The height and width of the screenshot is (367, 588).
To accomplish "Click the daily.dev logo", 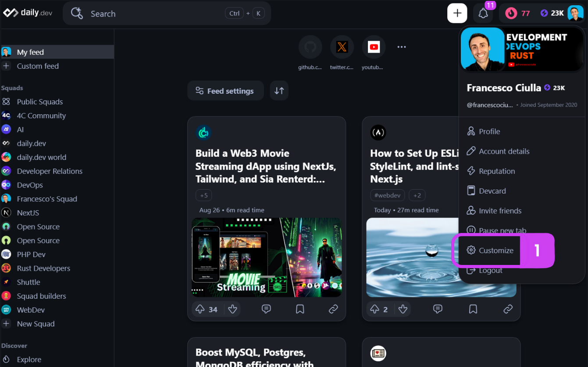I will [28, 13].
